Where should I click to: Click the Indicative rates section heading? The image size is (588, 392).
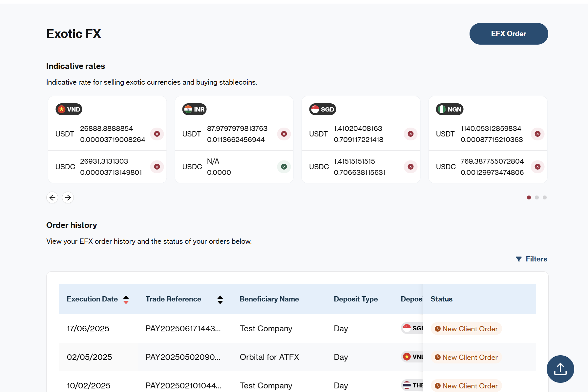coord(75,66)
